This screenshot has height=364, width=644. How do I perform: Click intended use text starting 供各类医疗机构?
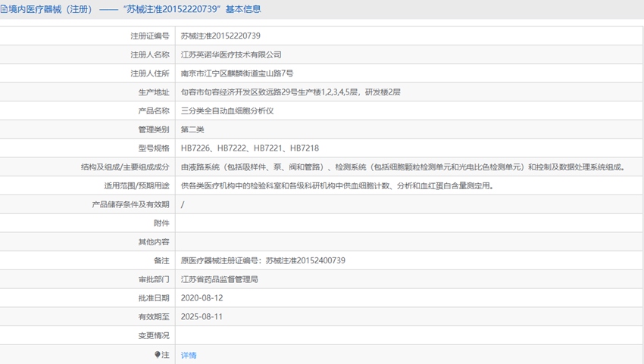pyautogui.click(x=337, y=186)
